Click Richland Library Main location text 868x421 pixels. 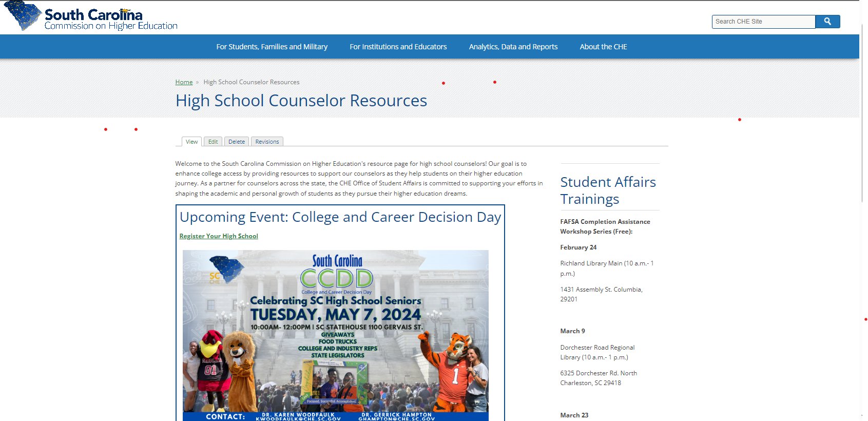pyautogui.click(x=607, y=268)
